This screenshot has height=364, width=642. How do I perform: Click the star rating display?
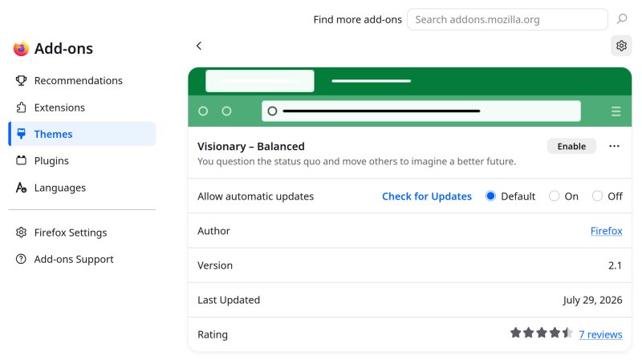pos(541,333)
